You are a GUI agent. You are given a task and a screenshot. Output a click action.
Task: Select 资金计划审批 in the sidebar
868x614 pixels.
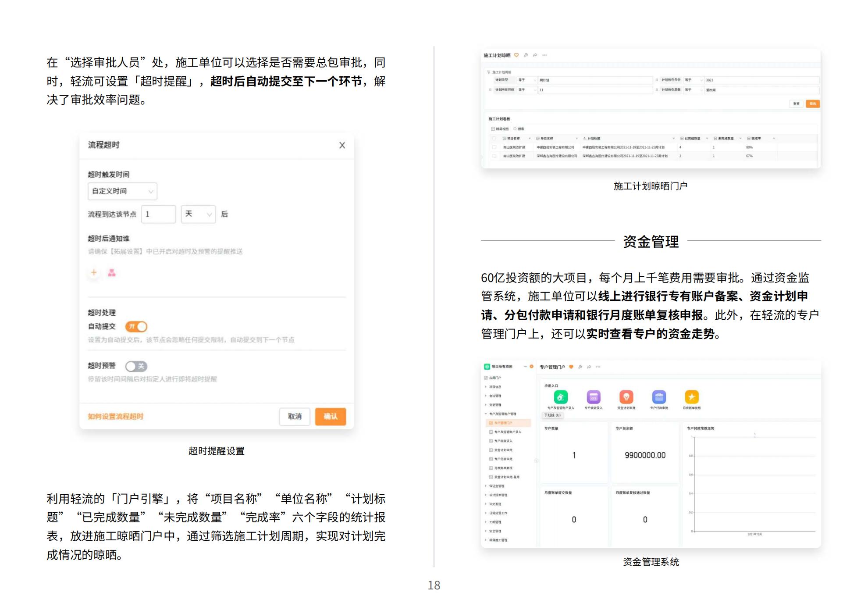(x=501, y=450)
